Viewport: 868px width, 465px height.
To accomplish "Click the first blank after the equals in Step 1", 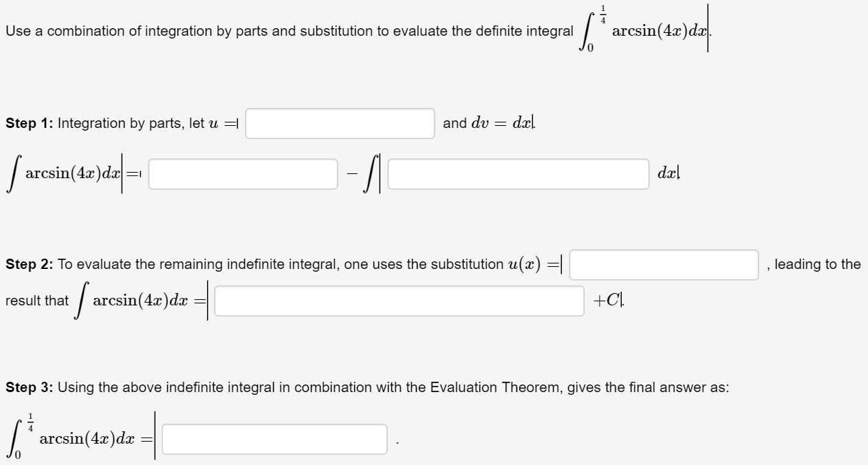I will click(x=242, y=174).
